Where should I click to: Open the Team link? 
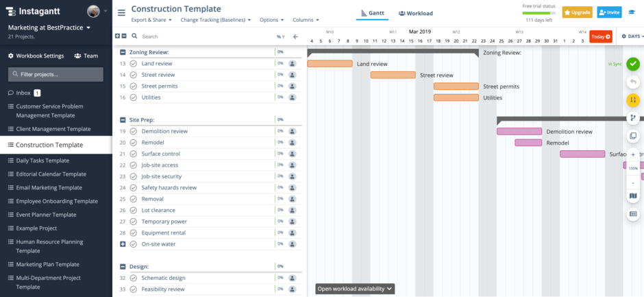(x=86, y=56)
